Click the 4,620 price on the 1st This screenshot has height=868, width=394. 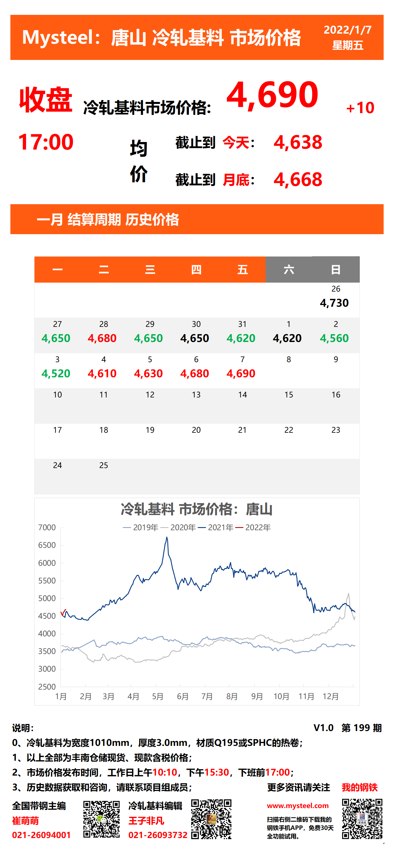(287, 338)
